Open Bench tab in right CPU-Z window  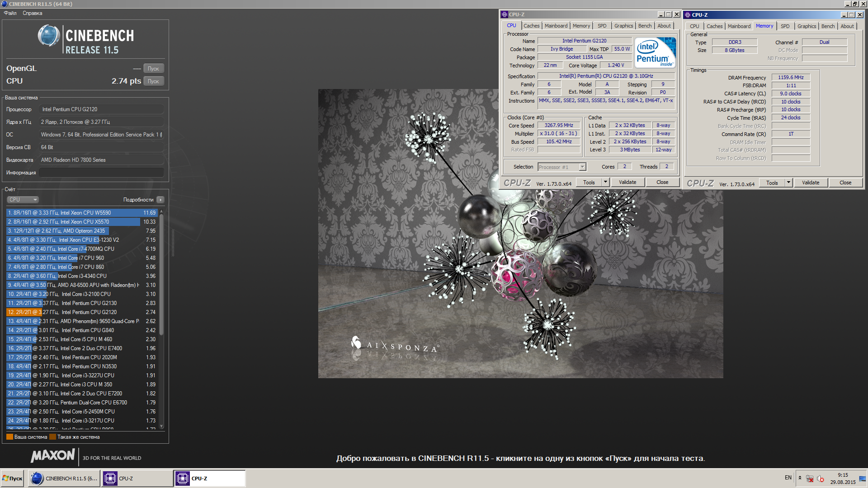click(828, 26)
